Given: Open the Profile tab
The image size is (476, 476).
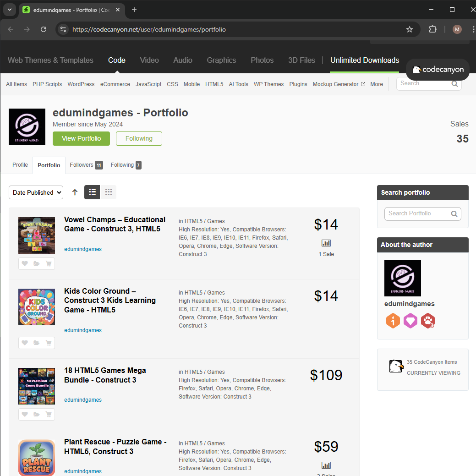Looking at the screenshot, I should coord(20,165).
